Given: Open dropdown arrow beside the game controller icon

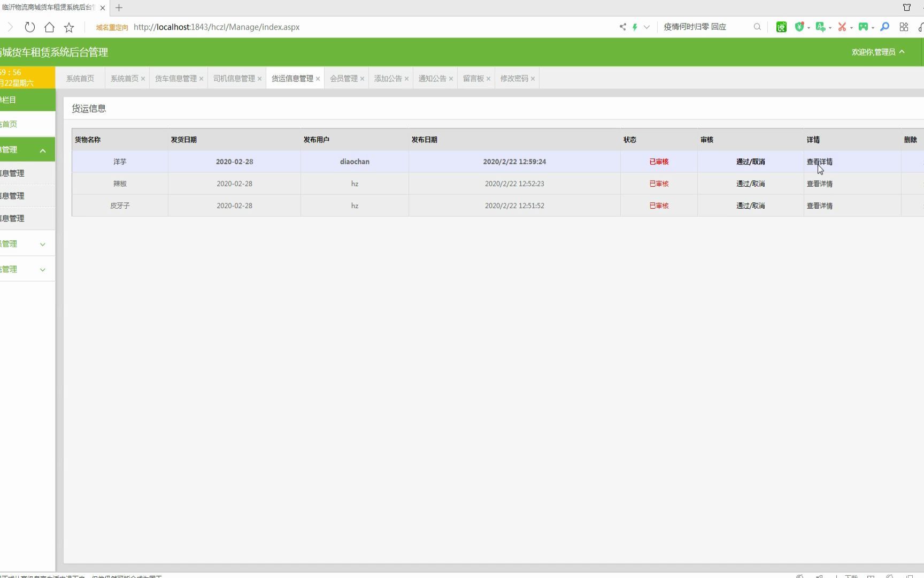Looking at the screenshot, I should [x=873, y=27].
